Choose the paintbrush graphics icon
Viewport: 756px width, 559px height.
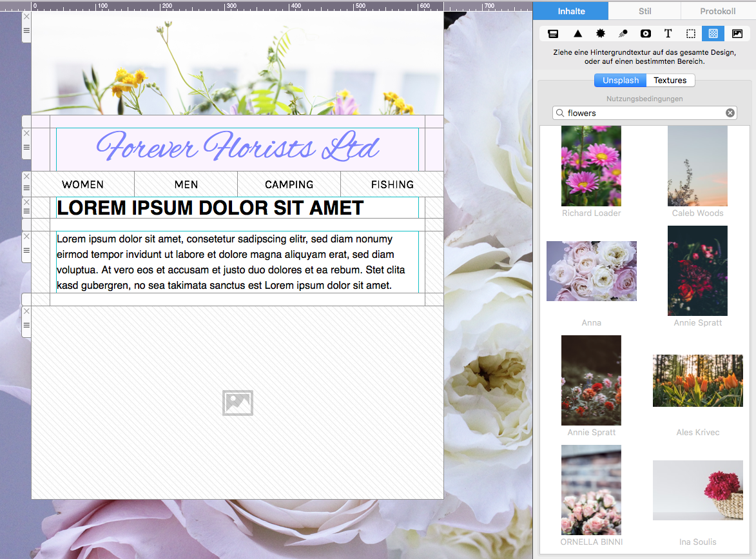pos(623,34)
